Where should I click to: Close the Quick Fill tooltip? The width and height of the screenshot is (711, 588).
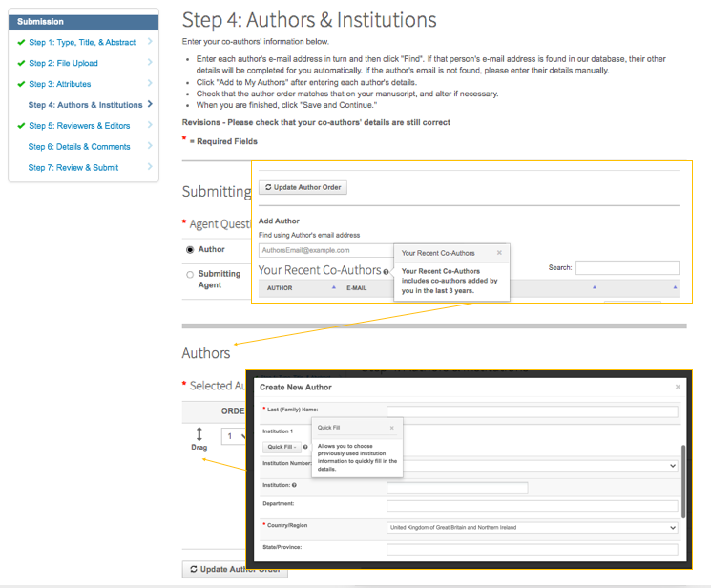[392, 428]
